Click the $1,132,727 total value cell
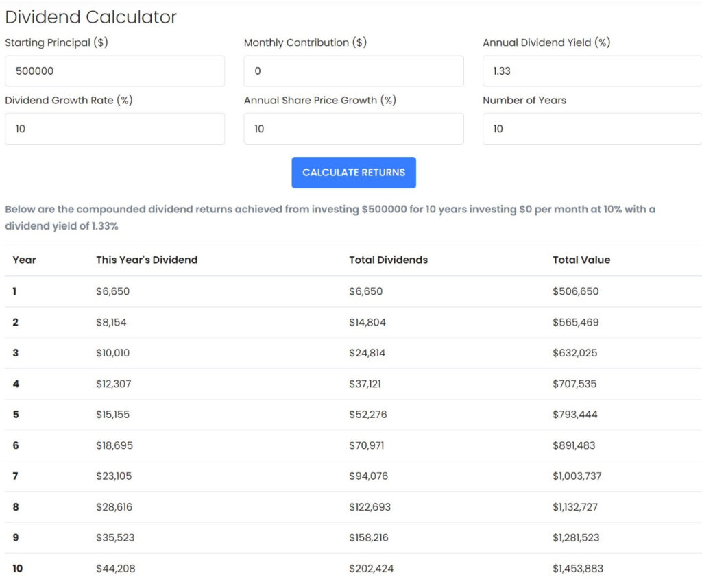Image resolution: width=702 pixels, height=588 pixels. tap(575, 507)
